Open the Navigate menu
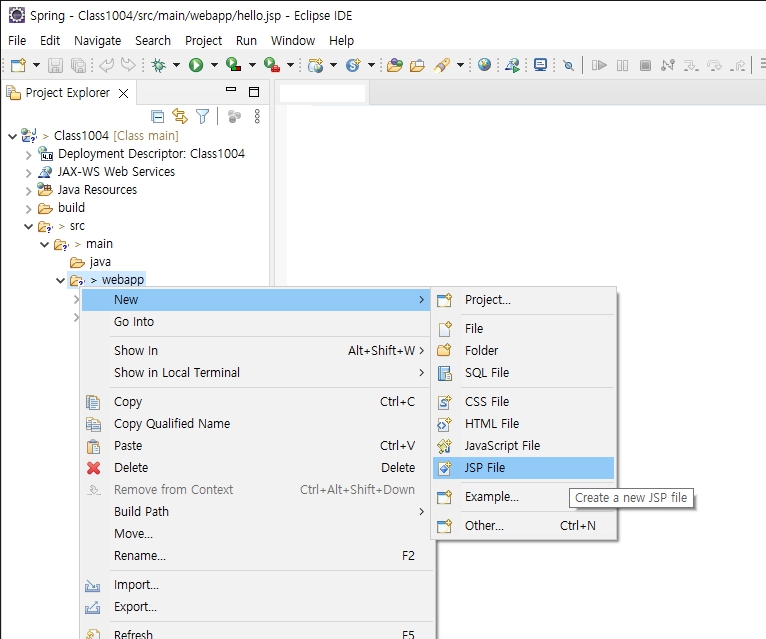This screenshot has width=766, height=639. pos(97,41)
